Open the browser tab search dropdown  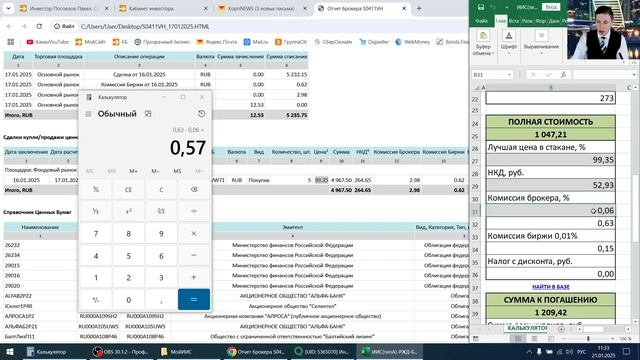8,8
